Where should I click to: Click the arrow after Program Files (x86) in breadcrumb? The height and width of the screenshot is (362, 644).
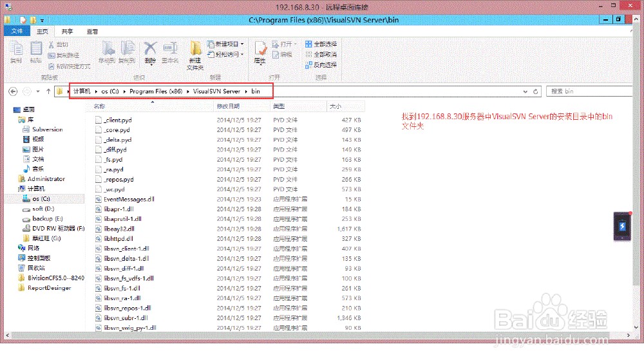pos(187,91)
